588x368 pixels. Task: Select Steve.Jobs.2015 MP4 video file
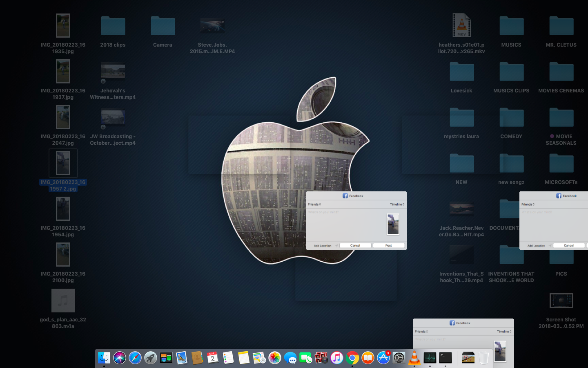[212, 26]
